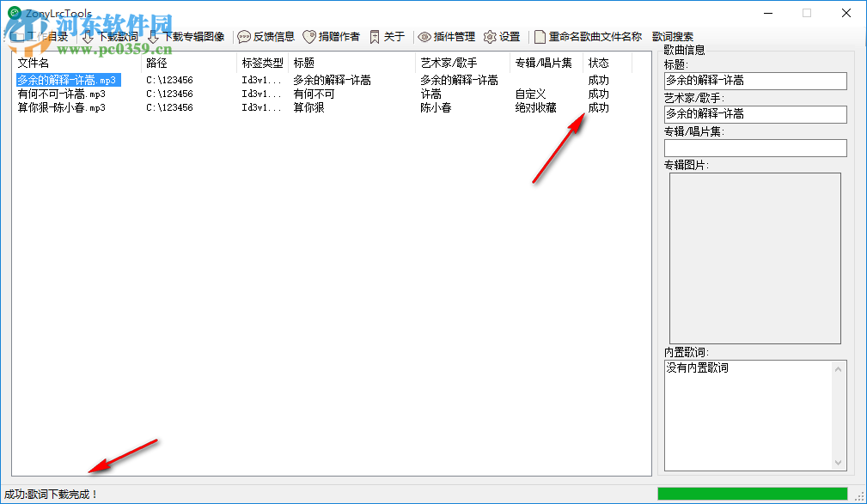Open 反馈信息 feedback via its speech icon

244,36
